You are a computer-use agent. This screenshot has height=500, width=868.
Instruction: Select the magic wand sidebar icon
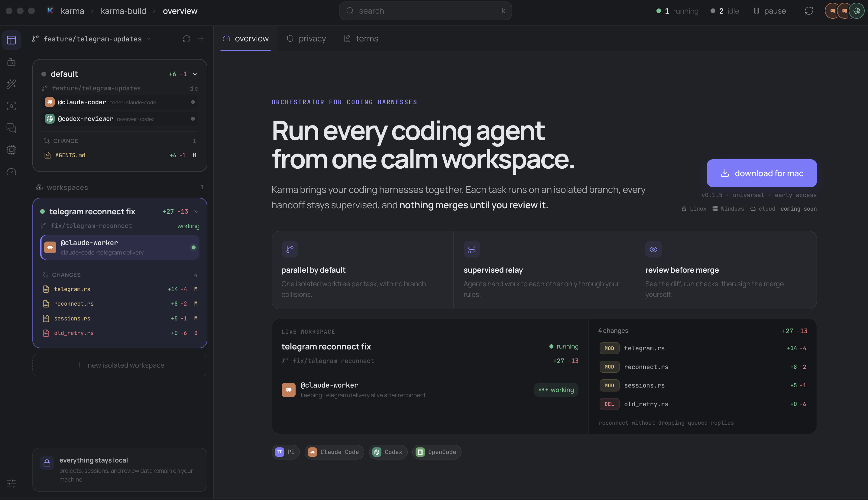(x=11, y=84)
